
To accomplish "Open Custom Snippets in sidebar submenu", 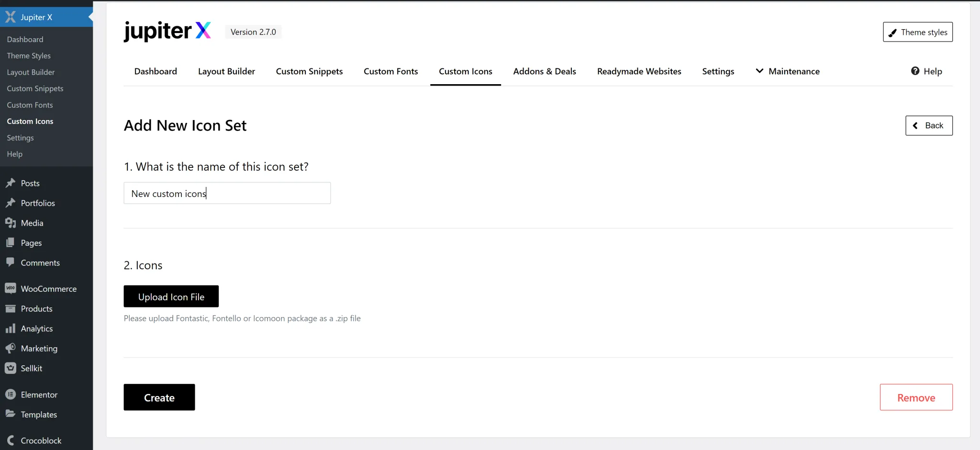I will [35, 88].
